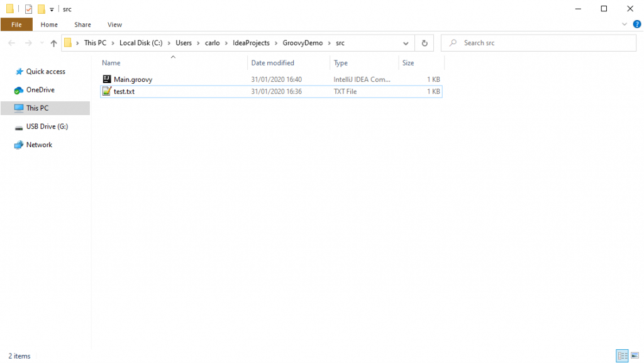This screenshot has width=644, height=363.
Task: Switch to large icons view layout
Action: coord(634,356)
